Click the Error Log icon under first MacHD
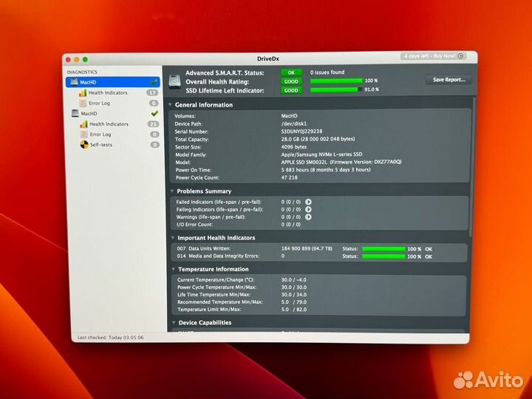The image size is (532, 399). point(83,103)
